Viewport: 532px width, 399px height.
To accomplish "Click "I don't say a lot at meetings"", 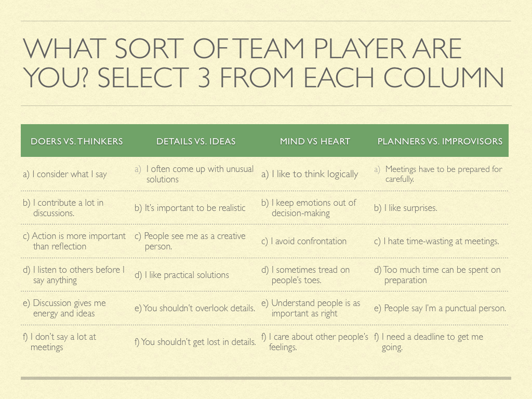I will [60, 342].
